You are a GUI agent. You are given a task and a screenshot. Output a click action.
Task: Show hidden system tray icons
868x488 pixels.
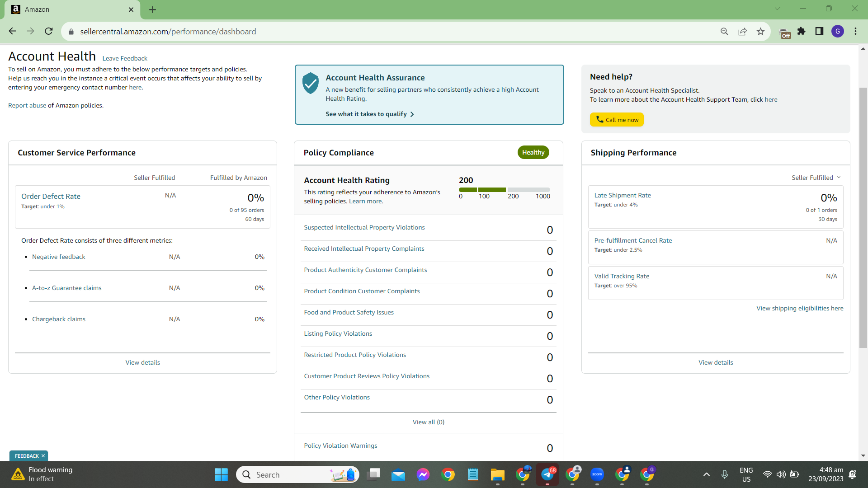point(706,474)
